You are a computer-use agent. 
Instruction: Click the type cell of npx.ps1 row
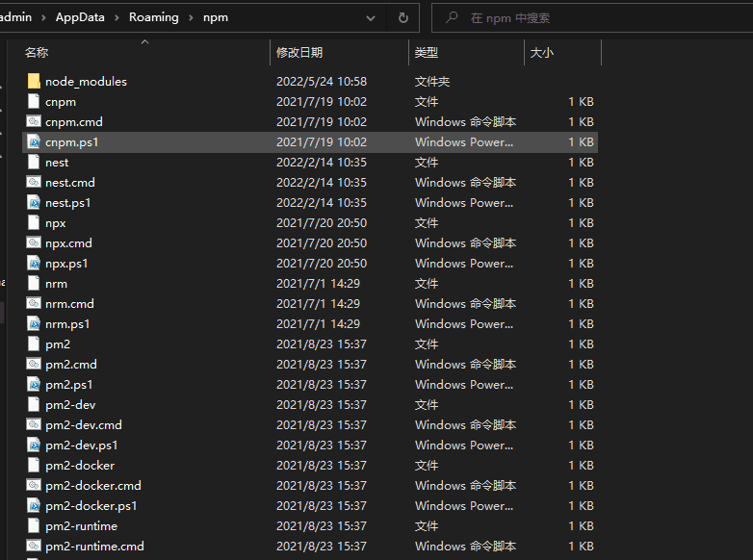(464, 264)
